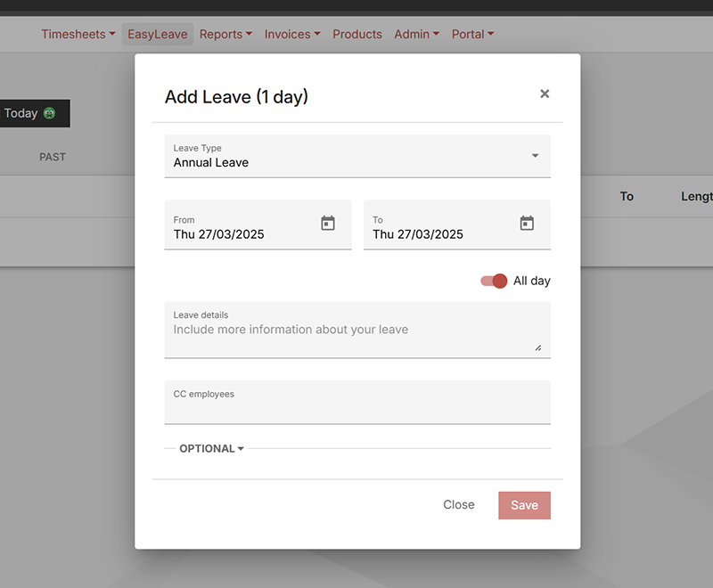Viewport: 713px width, 588px height.
Task: Click the Close button in dialog footer
Action: 459,505
